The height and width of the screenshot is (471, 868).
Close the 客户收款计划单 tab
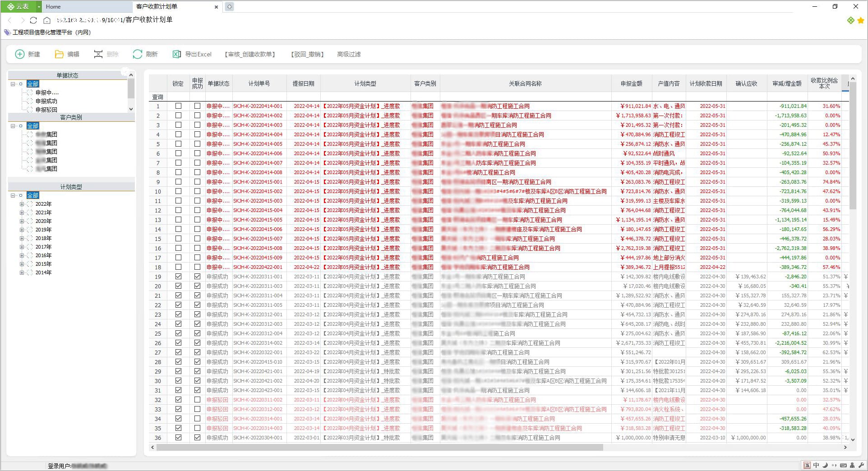tap(216, 7)
